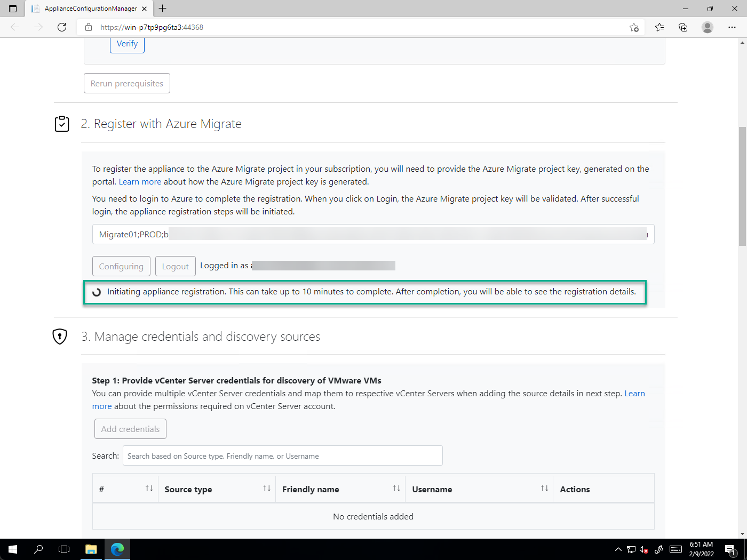Sort by Username column arrows
This screenshot has height=560, width=747.
pyautogui.click(x=544, y=489)
